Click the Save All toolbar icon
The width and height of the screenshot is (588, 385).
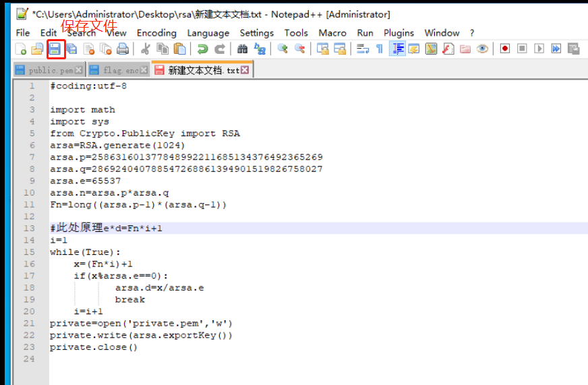tap(71, 49)
